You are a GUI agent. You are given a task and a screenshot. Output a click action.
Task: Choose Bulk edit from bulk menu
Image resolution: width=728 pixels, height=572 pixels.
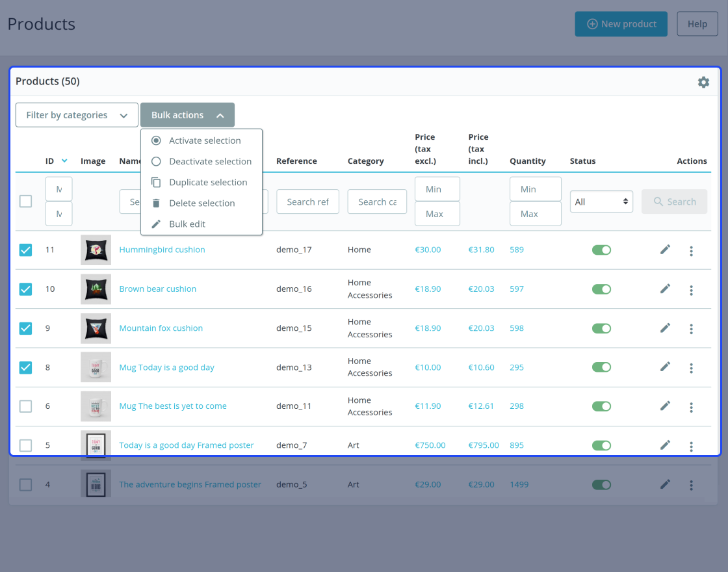(201, 224)
